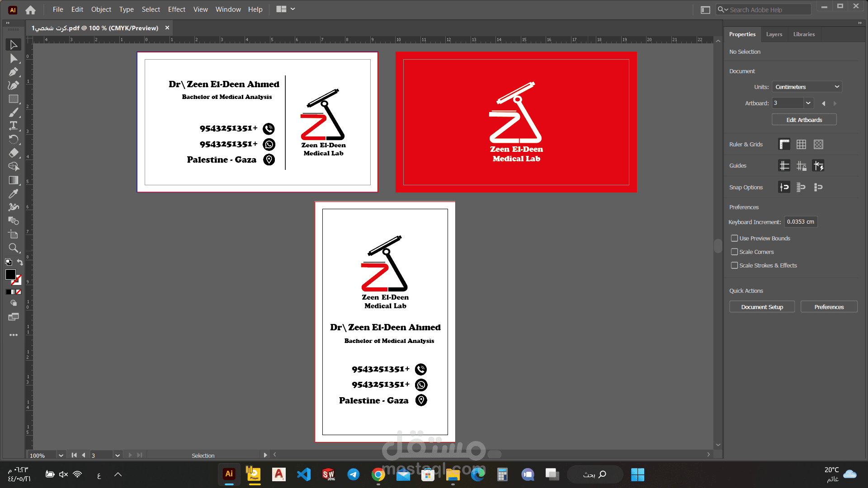Select the Eyedropper tool
Image resolution: width=868 pixels, height=488 pixels.
pyautogui.click(x=14, y=193)
